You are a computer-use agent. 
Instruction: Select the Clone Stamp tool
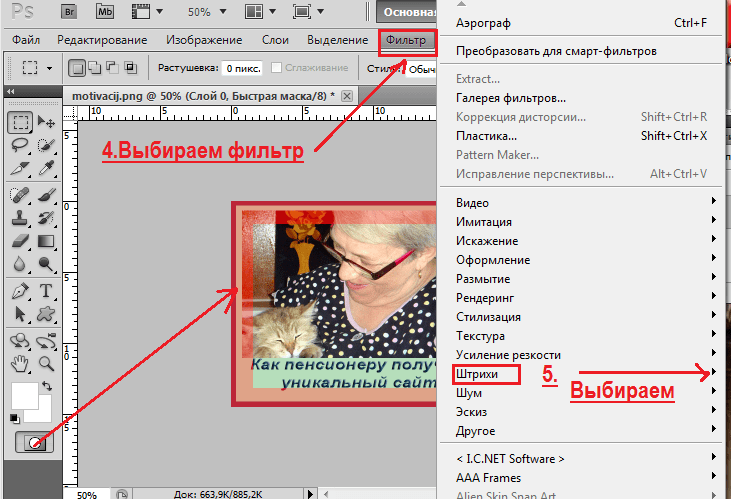[x=19, y=217]
